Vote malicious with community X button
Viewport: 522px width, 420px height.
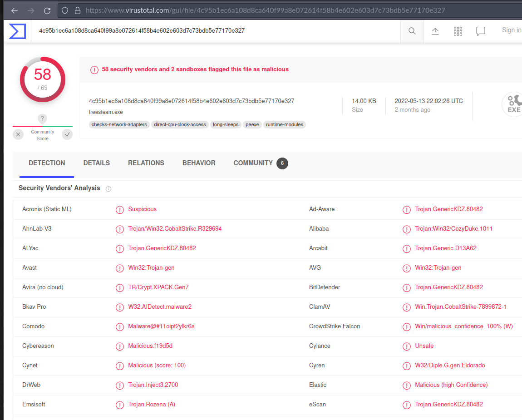18,134
